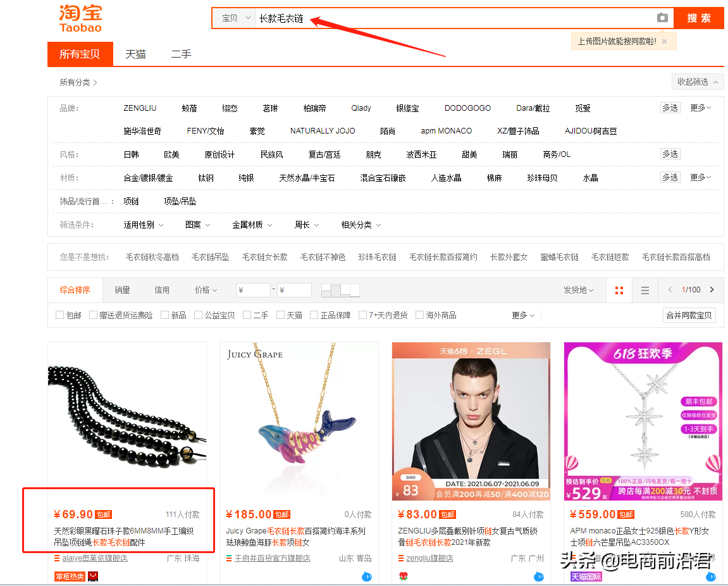Tick the 二手 filter checkbox
This screenshot has height=586, width=728.
pos(247,315)
